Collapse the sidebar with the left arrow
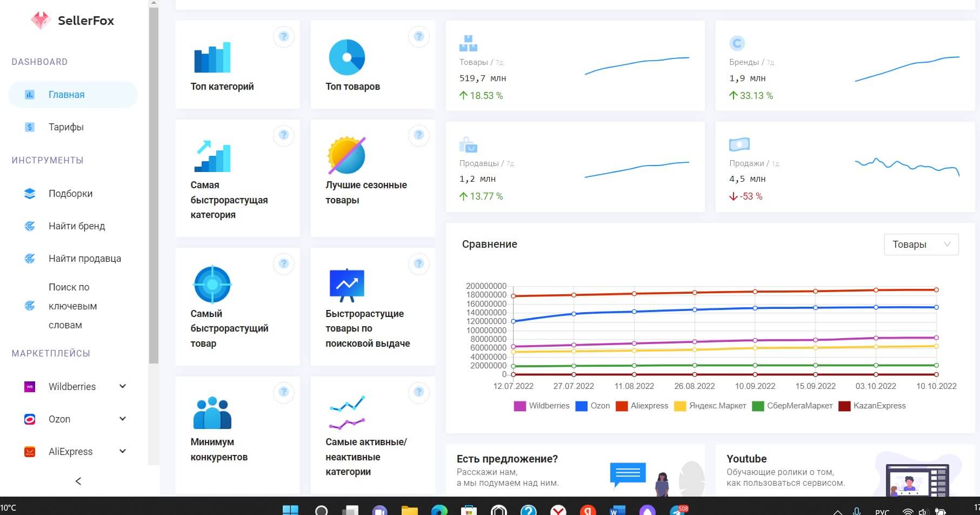Image resolution: width=980 pixels, height=515 pixels. [x=78, y=481]
